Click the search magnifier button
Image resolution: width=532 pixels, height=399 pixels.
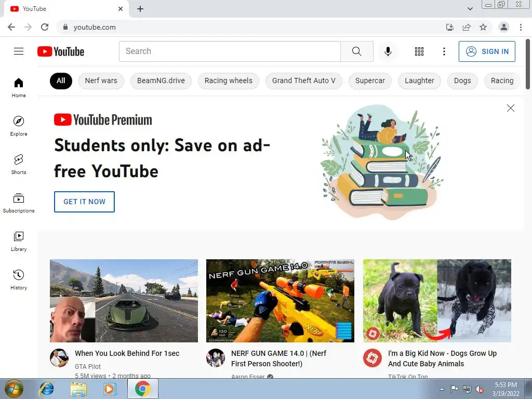tap(356, 51)
